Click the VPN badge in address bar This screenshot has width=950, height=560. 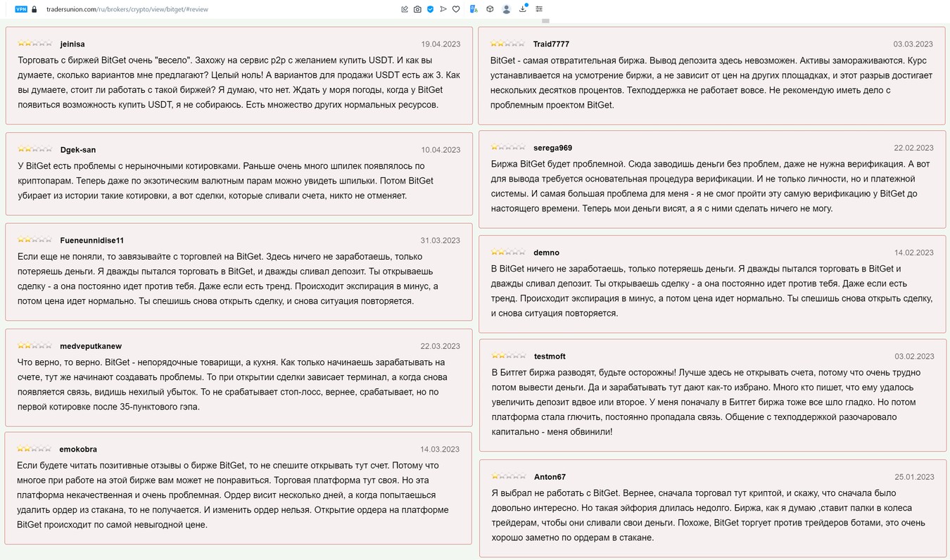(20, 9)
